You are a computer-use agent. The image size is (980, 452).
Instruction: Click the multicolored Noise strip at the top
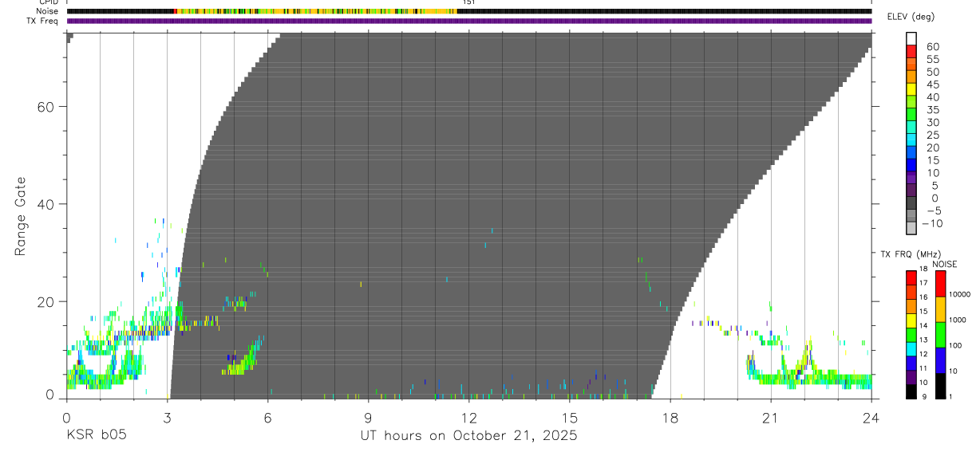468,11
